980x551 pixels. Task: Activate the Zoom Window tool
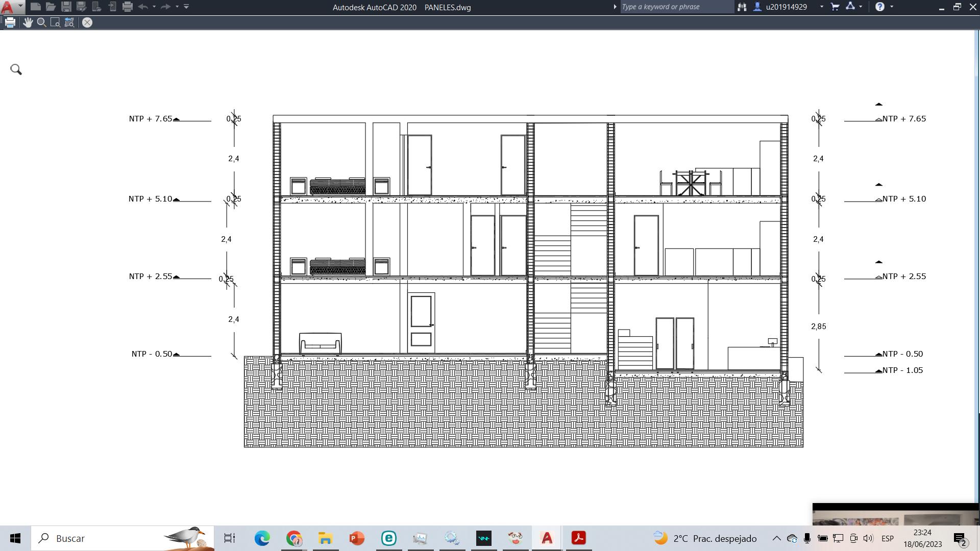(x=56, y=22)
